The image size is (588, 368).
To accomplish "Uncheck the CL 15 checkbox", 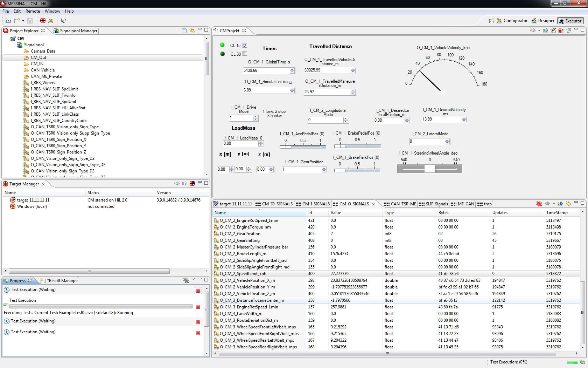I will (245, 45).
